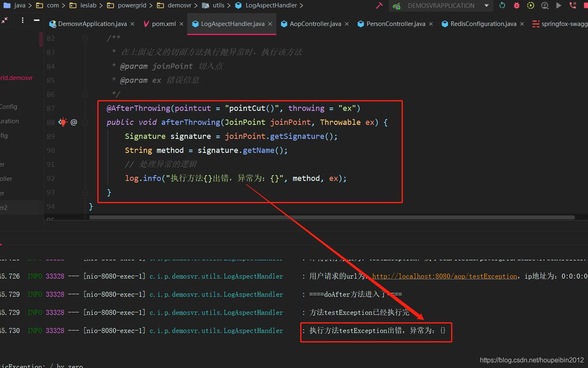
Task: Click line number 90 in the gutter
Action: pos(51,150)
